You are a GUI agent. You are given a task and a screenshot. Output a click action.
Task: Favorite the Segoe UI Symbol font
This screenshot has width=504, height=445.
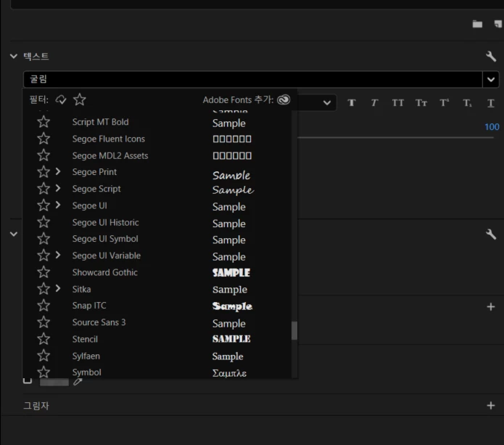pyautogui.click(x=44, y=239)
